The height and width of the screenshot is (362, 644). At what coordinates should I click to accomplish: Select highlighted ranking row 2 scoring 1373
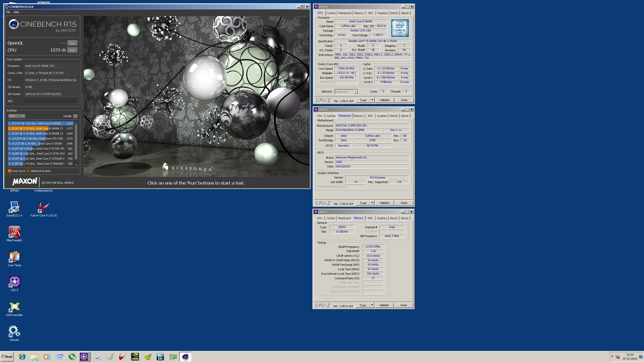point(41,128)
